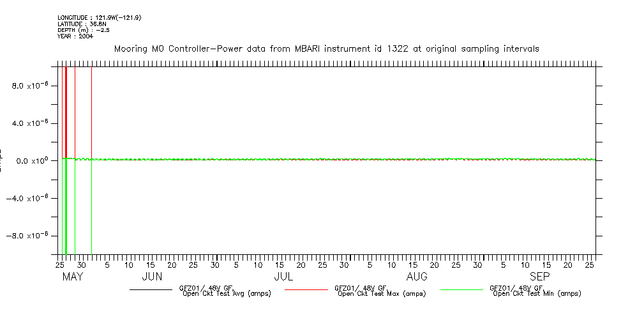Select the AUG month label

(x=417, y=277)
